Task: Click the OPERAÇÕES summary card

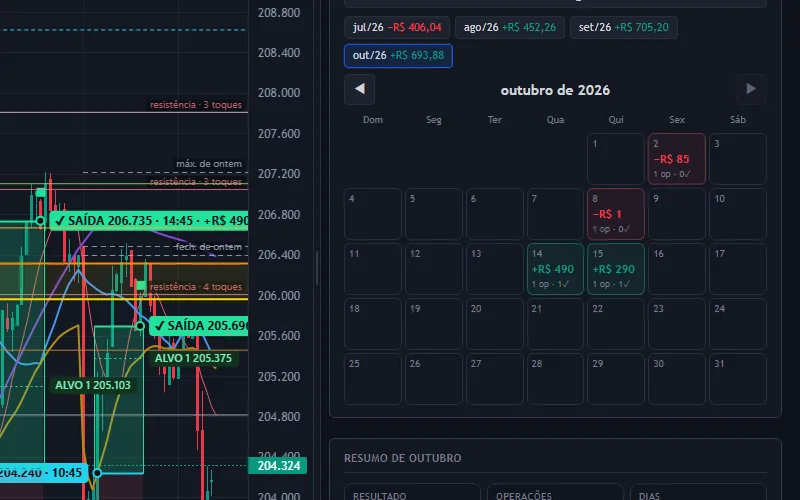Action: click(x=555, y=492)
